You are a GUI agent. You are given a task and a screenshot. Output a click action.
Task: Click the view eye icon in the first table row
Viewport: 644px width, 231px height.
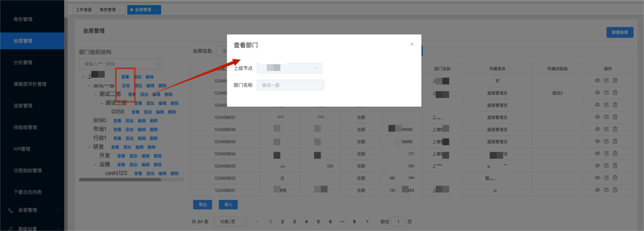pyautogui.click(x=597, y=81)
